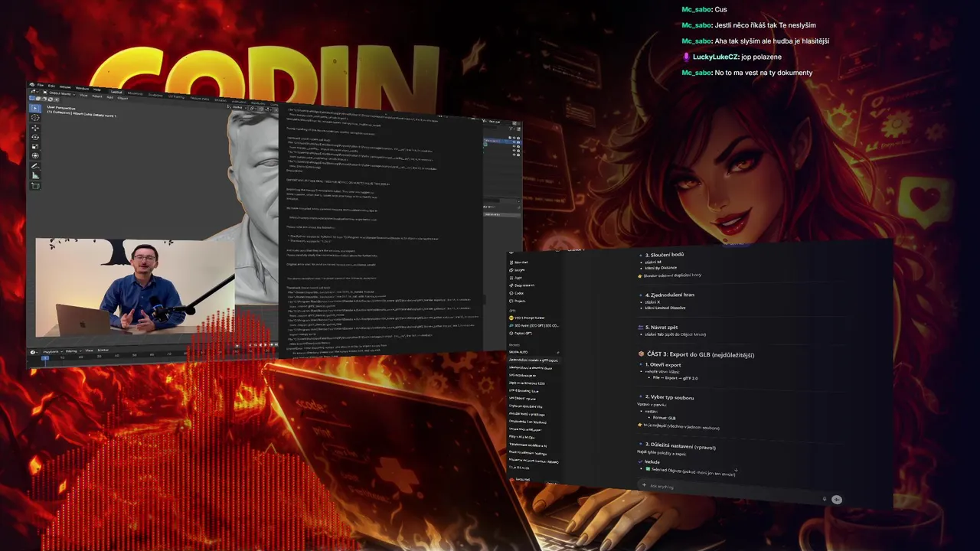Select the Cursor tool in Blender toolbar
The image size is (980, 551).
(35, 118)
